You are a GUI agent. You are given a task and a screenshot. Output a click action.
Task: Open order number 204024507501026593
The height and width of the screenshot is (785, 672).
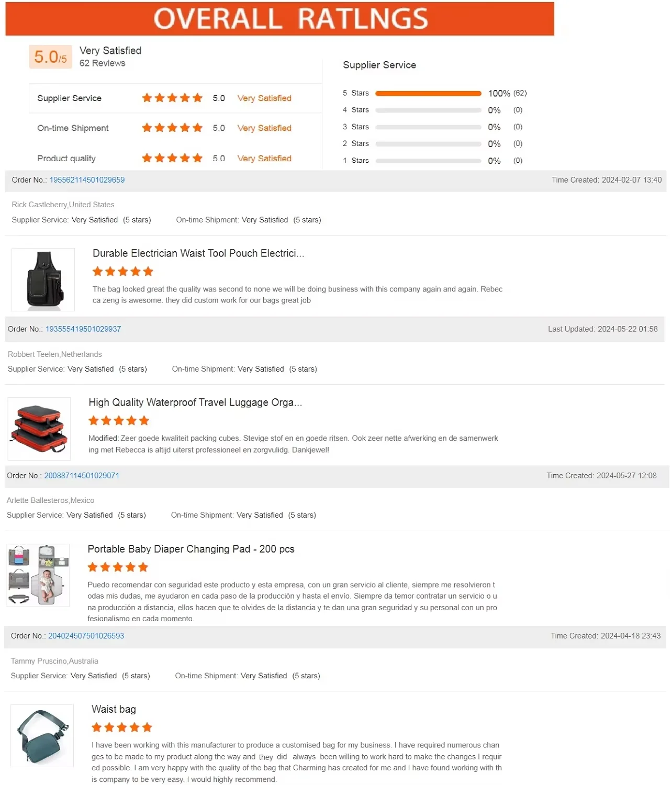click(86, 636)
